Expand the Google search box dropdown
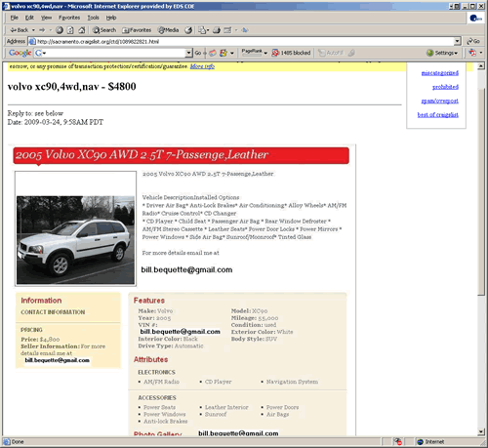This screenshot has height=448, width=488. click(188, 53)
